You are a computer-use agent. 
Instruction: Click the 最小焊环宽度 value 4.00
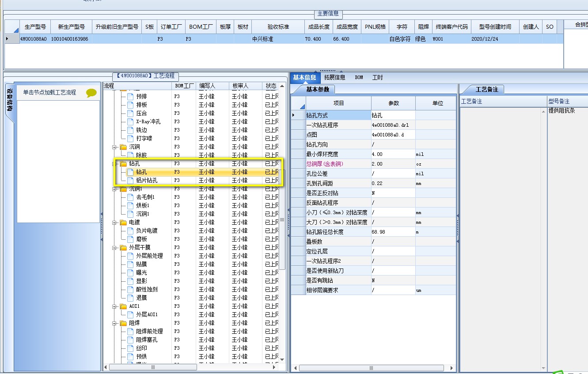click(x=393, y=154)
